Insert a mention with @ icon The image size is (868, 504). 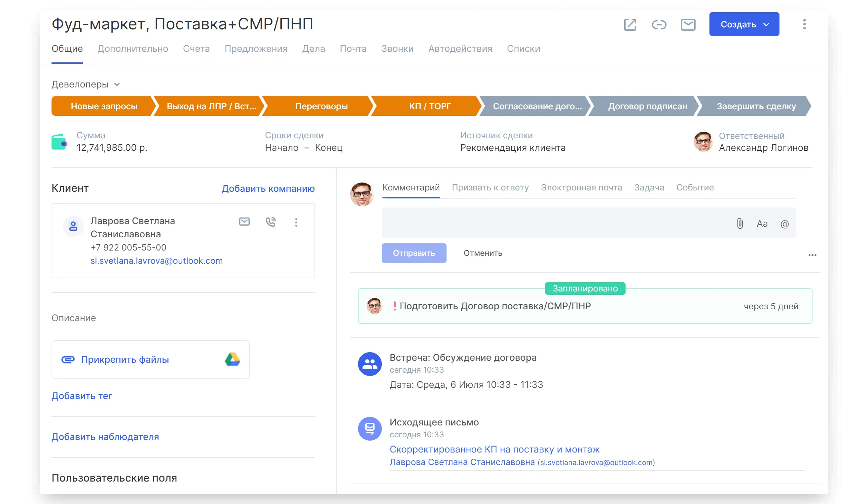click(784, 224)
